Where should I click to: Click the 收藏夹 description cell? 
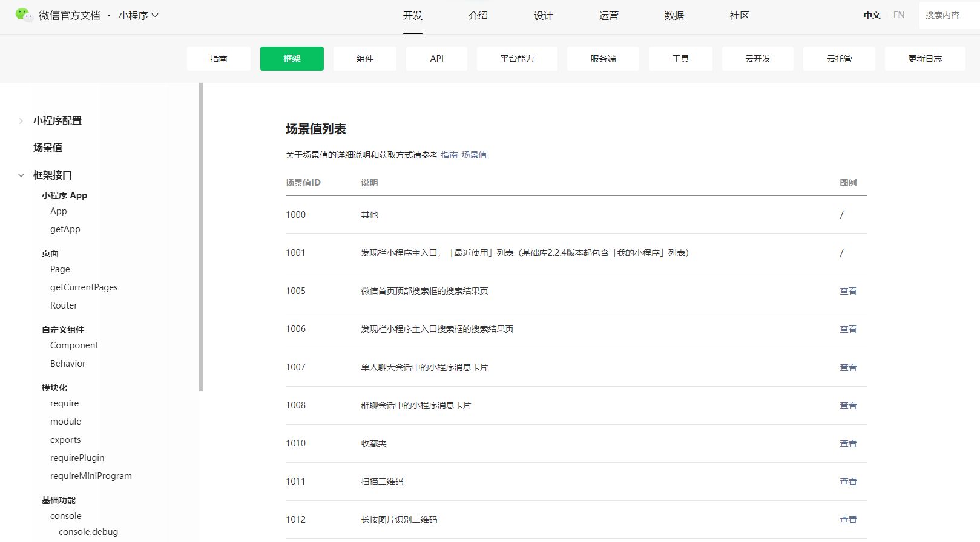(x=373, y=443)
